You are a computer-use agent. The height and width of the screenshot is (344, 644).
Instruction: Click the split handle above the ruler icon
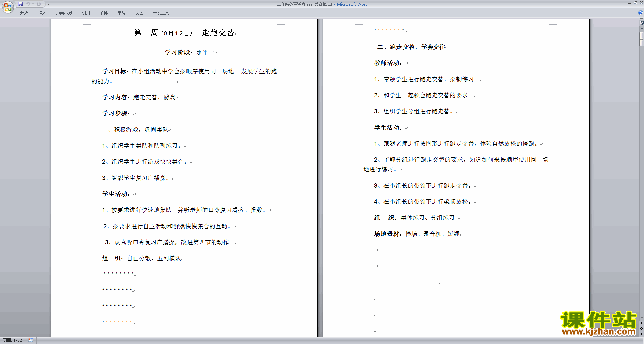[x=641, y=19]
